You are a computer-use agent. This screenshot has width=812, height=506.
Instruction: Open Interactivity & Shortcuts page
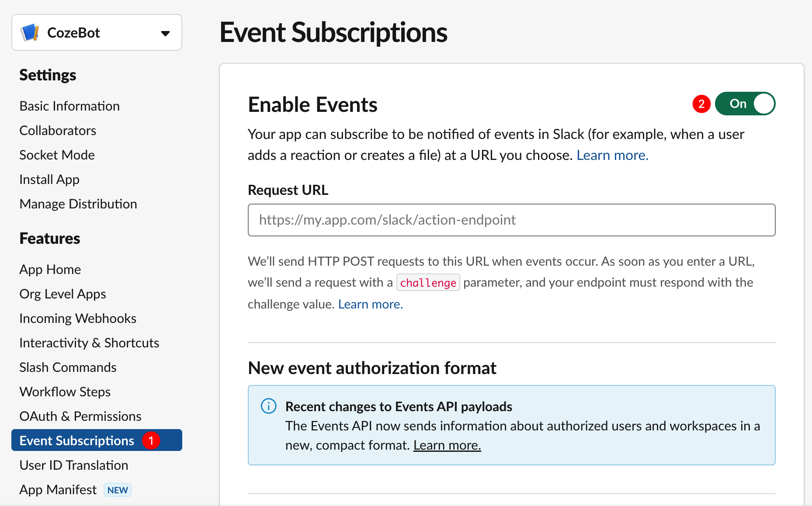(89, 343)
